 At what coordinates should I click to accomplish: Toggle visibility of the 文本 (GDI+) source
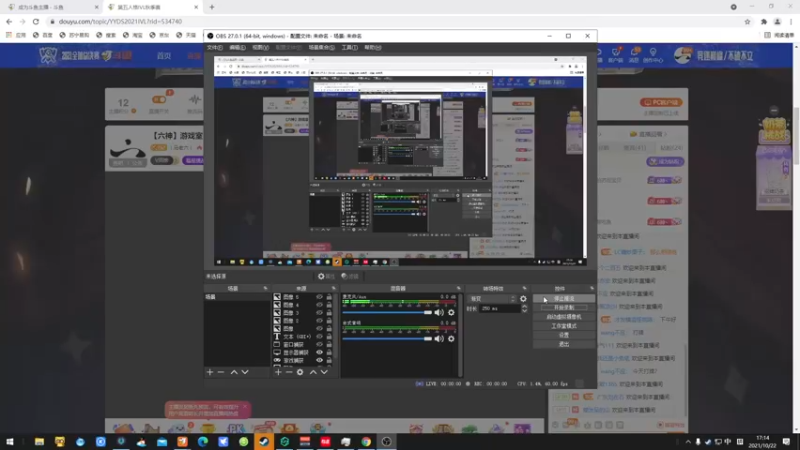319,336
